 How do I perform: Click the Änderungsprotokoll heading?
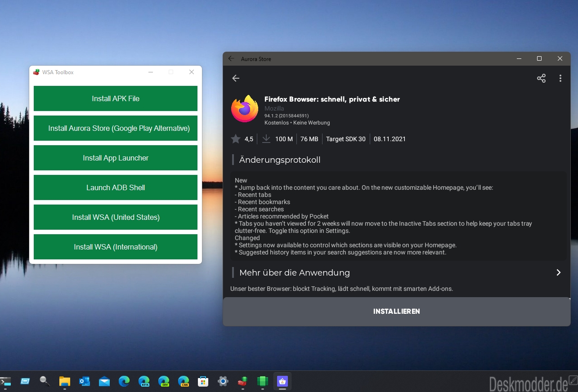(x=280, y=160)
